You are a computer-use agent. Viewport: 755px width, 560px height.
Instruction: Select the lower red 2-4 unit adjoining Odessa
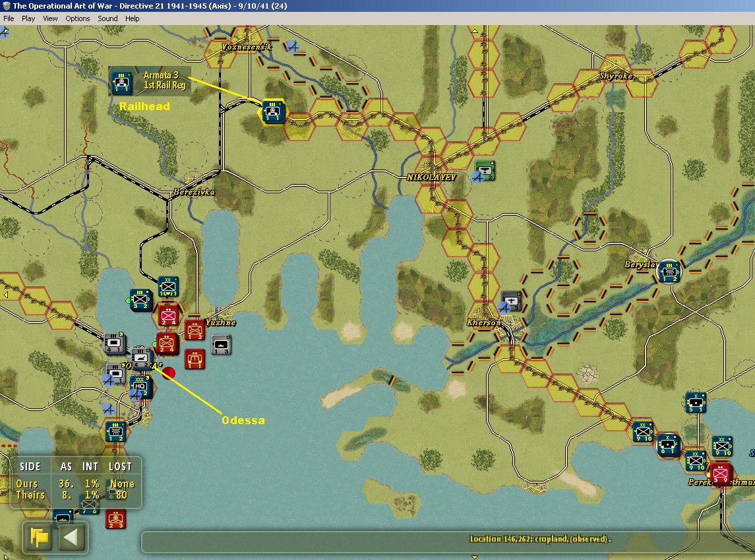(167, 342)
